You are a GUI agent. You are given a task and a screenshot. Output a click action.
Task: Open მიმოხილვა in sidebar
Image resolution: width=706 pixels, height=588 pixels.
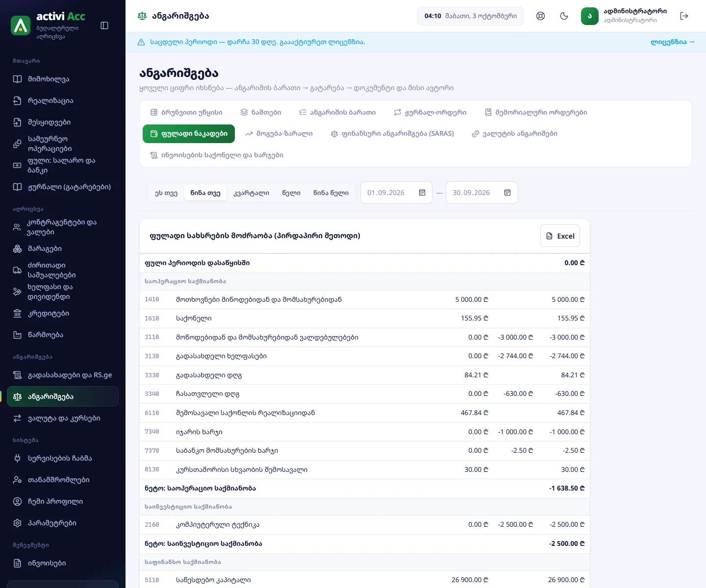tap(63, 79)
